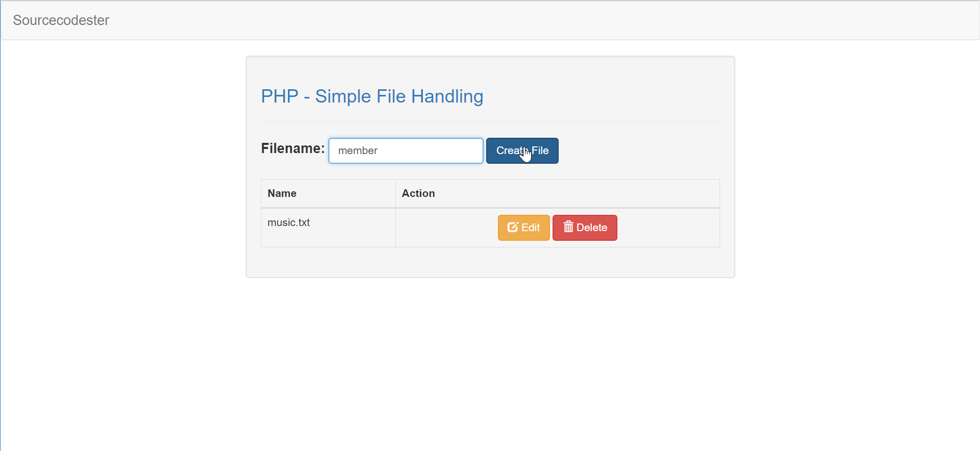The width and height of the screenshot is (980, 451).
Task: Edit the music.txt file
Action: pos(523,228)
